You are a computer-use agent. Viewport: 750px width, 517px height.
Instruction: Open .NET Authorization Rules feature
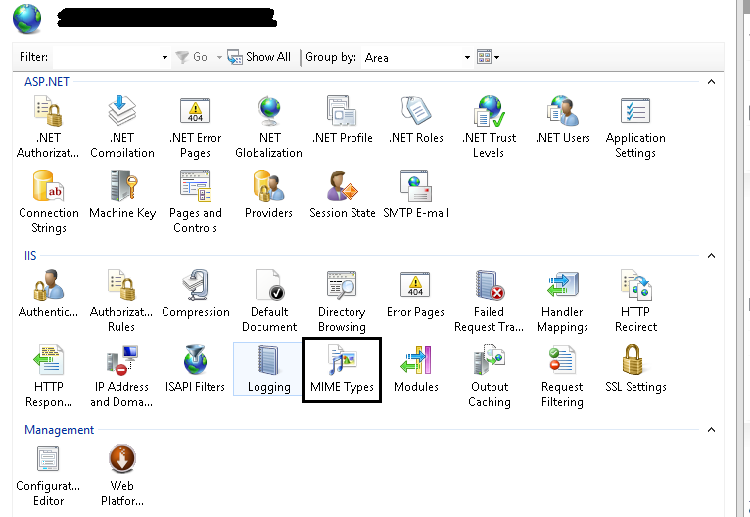point(48,127)
